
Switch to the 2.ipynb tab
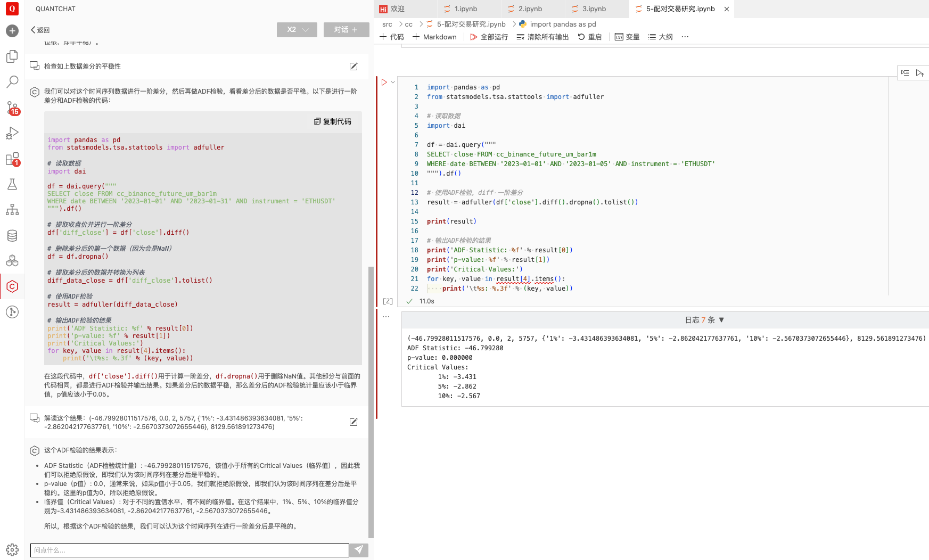pos(530,9)
